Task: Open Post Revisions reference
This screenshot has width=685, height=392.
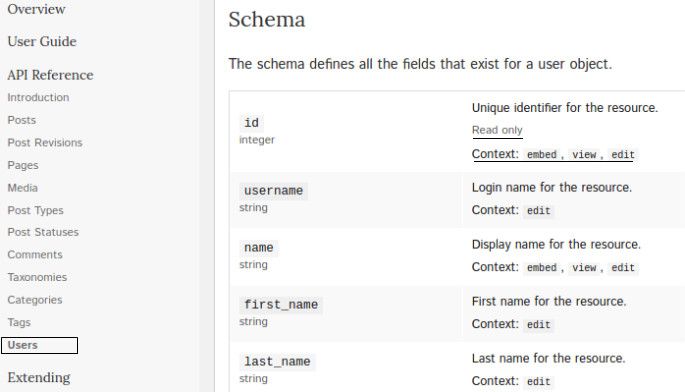Action: point(45,143)
